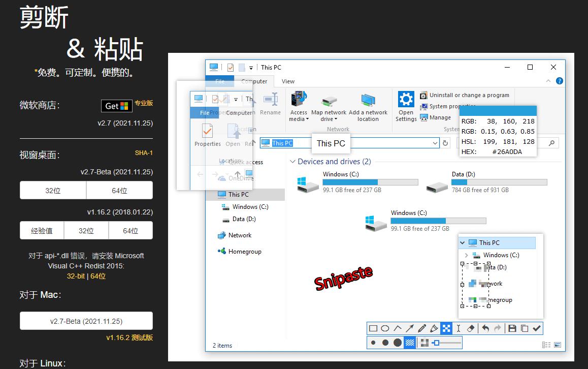Click the Microsoft Store Get badge

tap(116, 106)
